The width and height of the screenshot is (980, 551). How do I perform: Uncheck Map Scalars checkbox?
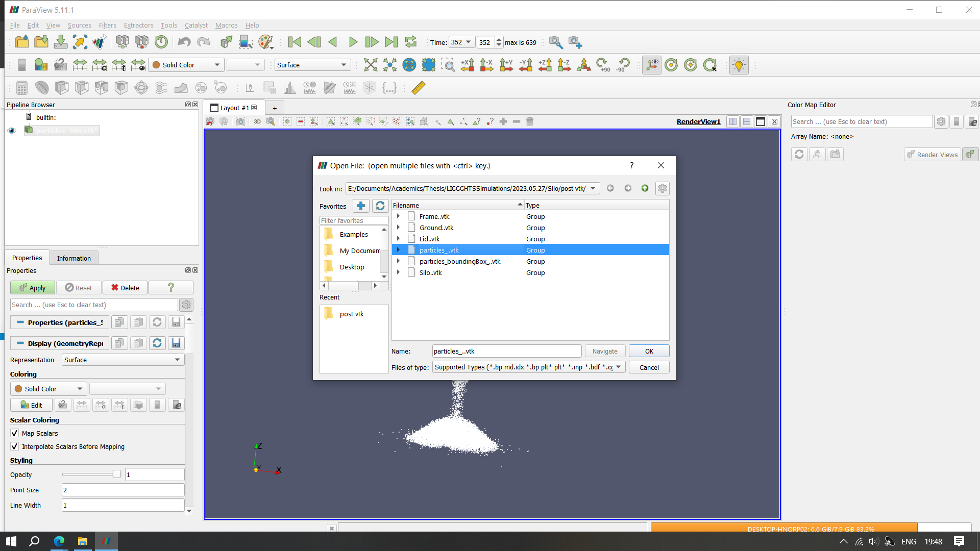15,433
